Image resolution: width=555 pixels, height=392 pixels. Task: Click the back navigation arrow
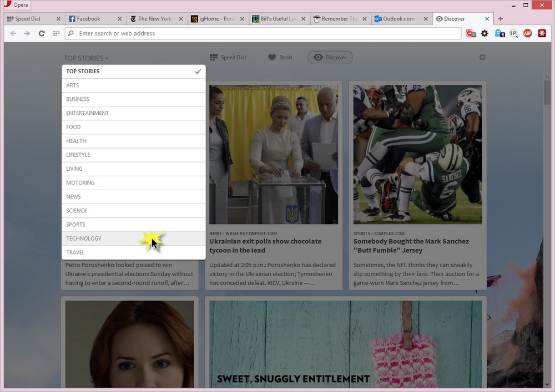pyautogui.click(x=13, y=33)
